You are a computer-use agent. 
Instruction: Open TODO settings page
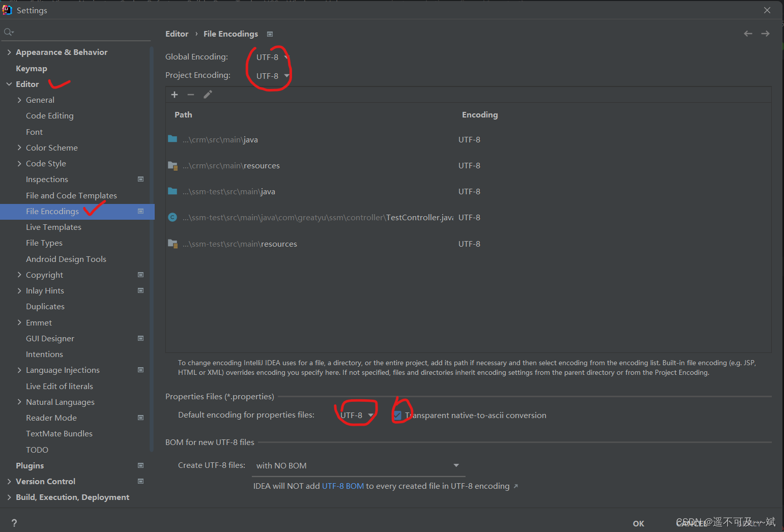(x=37, y=450)
